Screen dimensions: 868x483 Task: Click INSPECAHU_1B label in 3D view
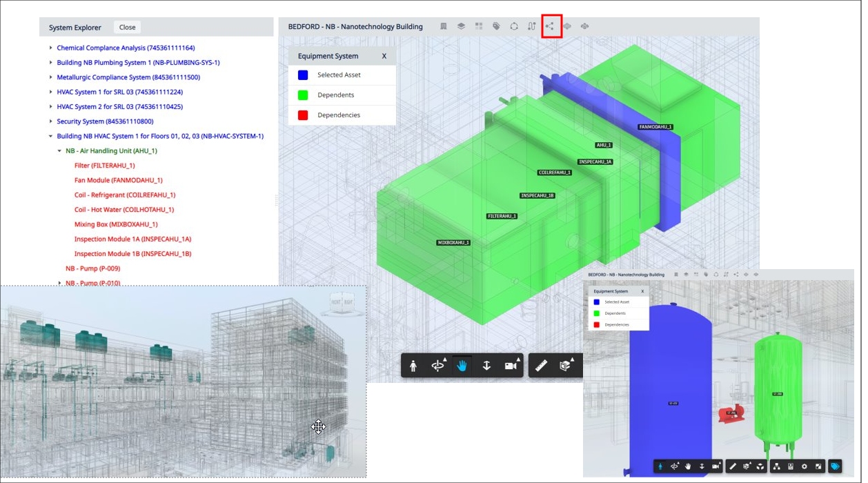[537, 195]
